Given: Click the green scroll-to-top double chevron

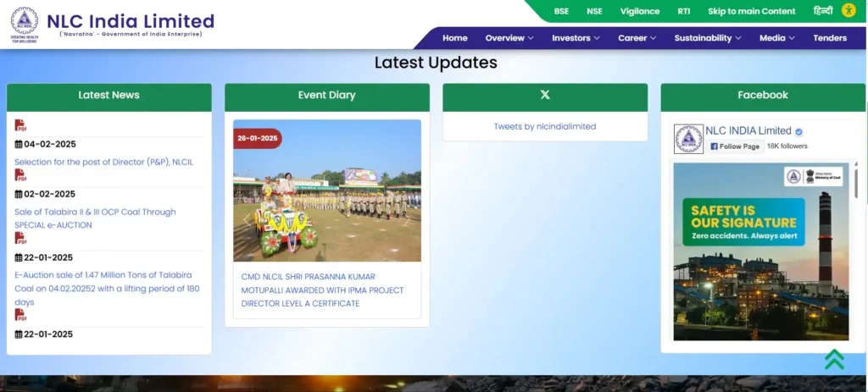Looking at the screenshot, I should (834, 359).
